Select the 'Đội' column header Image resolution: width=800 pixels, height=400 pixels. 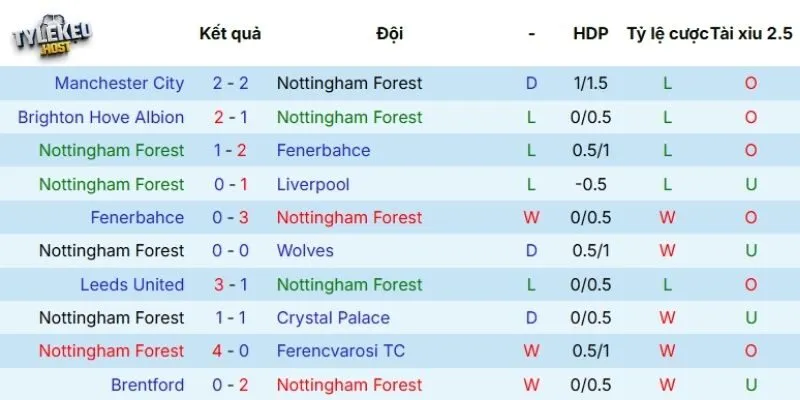point(390,33)
